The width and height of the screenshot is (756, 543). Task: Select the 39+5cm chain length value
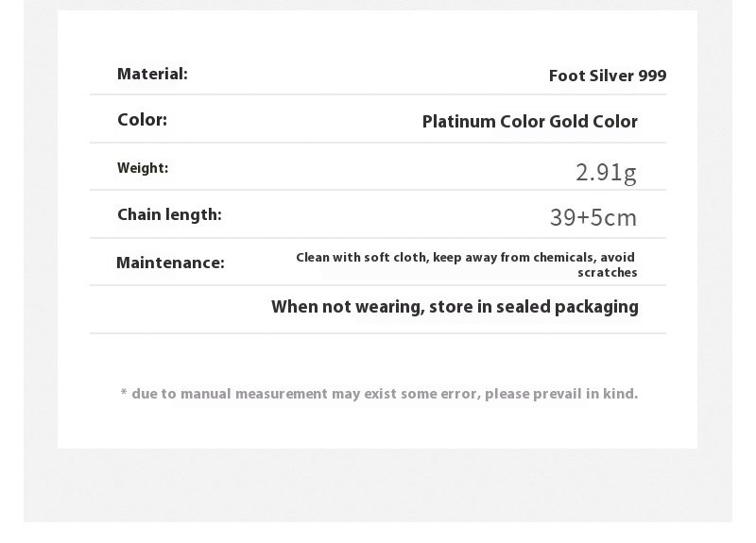[x=593, y=218]
